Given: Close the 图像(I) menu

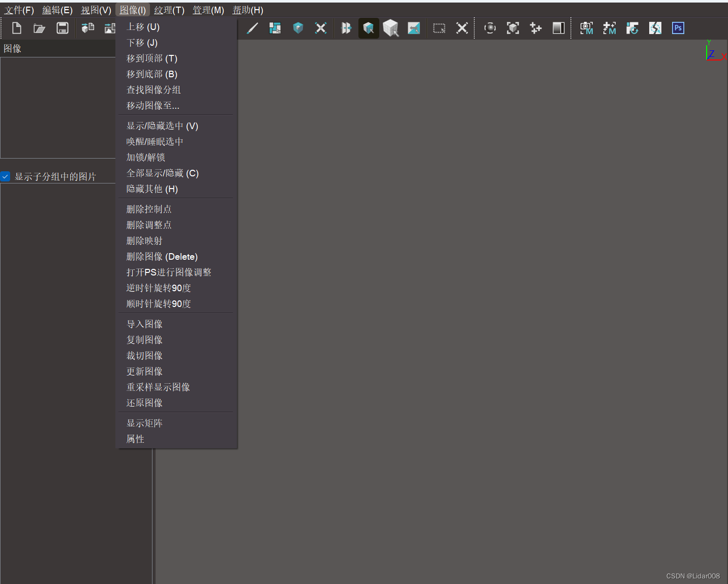Looking at the screenshot, I should pyautogui.click(x=133, y=10).
